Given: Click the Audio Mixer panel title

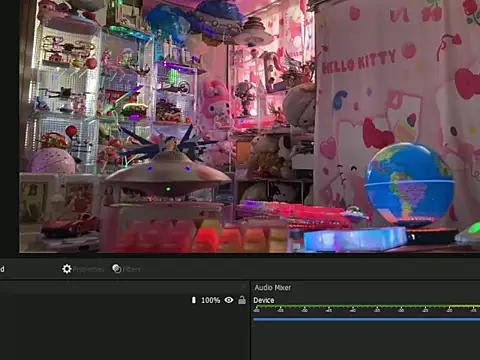Looking at the screenshot, I should click(273, 287).
